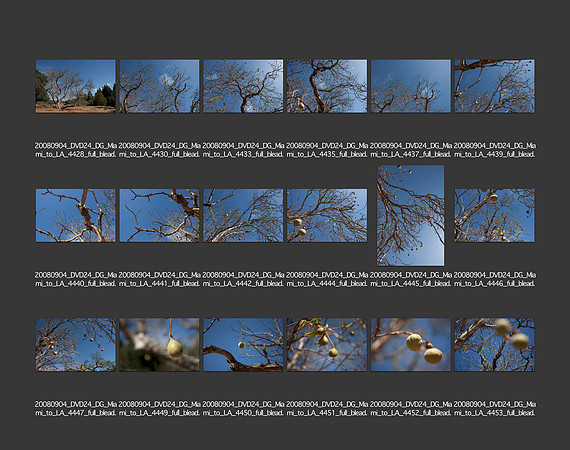Click filename caption ending in 4449_full_bleed

(x=160, y=408)
